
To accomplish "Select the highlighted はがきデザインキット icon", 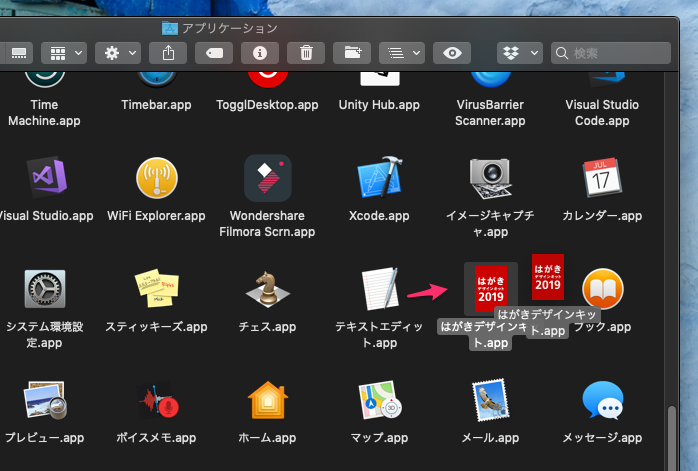I will pyautogui.click(x=491, y=289).
